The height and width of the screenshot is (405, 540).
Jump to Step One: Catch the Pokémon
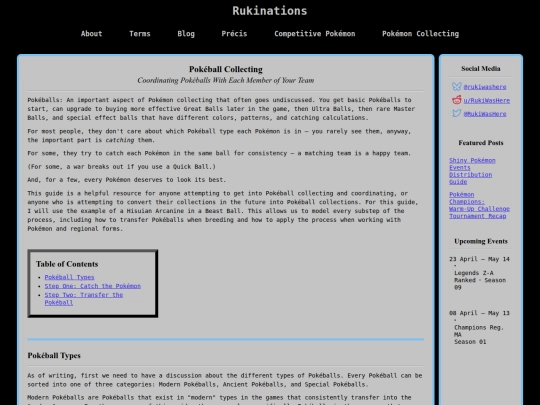[93, 286]
